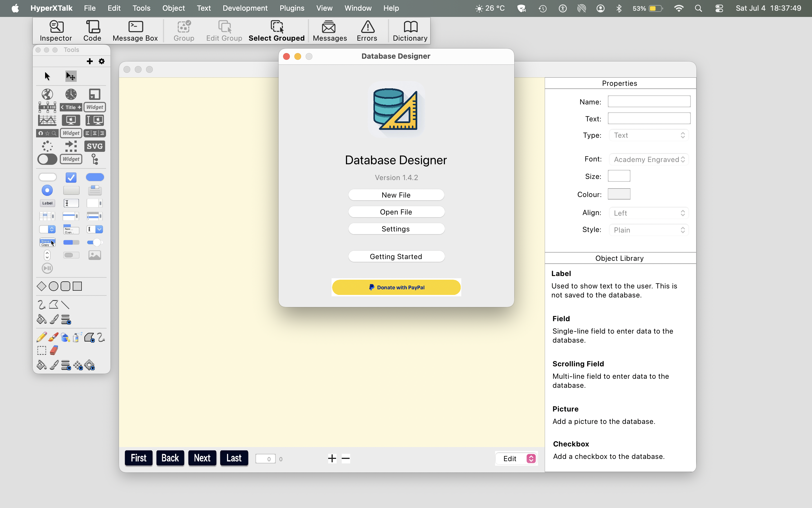Viewport: 812px width, 508px height.
Task: Select the Option Menu tool
Action: pyautogui.click(x=47, y=229)
